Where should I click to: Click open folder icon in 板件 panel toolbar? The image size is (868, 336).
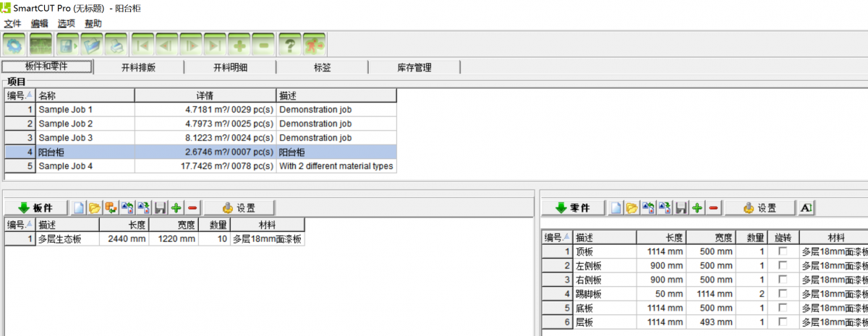95,208
